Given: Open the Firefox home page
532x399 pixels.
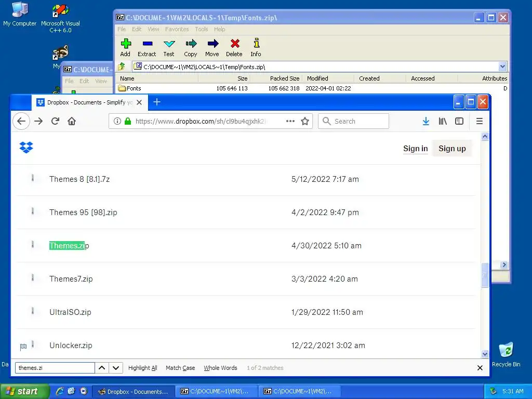Looking at the screenshot, I should coord(72,121).
